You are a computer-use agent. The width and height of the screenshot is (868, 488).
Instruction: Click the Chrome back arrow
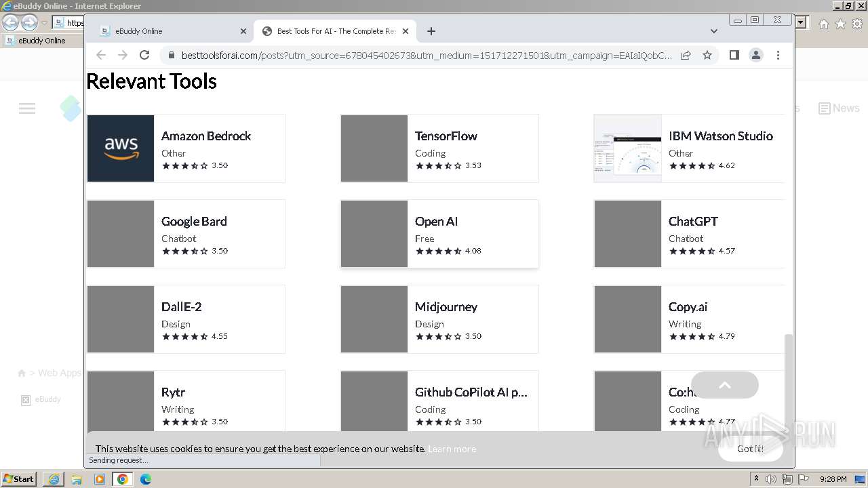101,55
